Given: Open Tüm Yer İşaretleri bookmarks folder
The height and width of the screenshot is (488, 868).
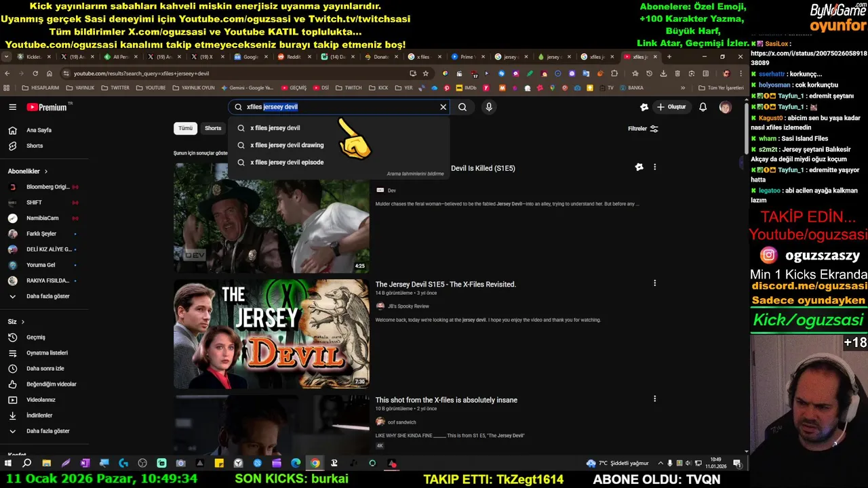Looking at the screenshot, I should pos(722,88).
